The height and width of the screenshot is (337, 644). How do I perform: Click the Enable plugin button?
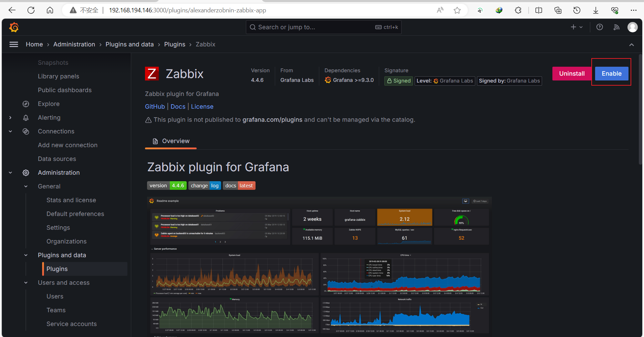coord(612,74)
